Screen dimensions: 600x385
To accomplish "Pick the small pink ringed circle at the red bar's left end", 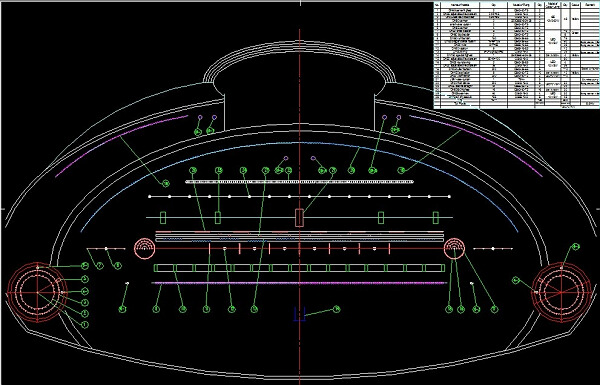I will pos(145,248).
